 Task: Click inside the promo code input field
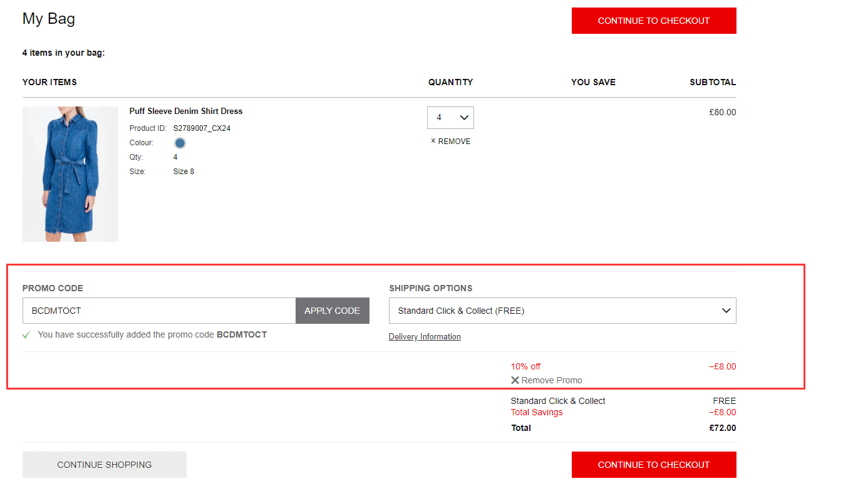click(159, 311)
